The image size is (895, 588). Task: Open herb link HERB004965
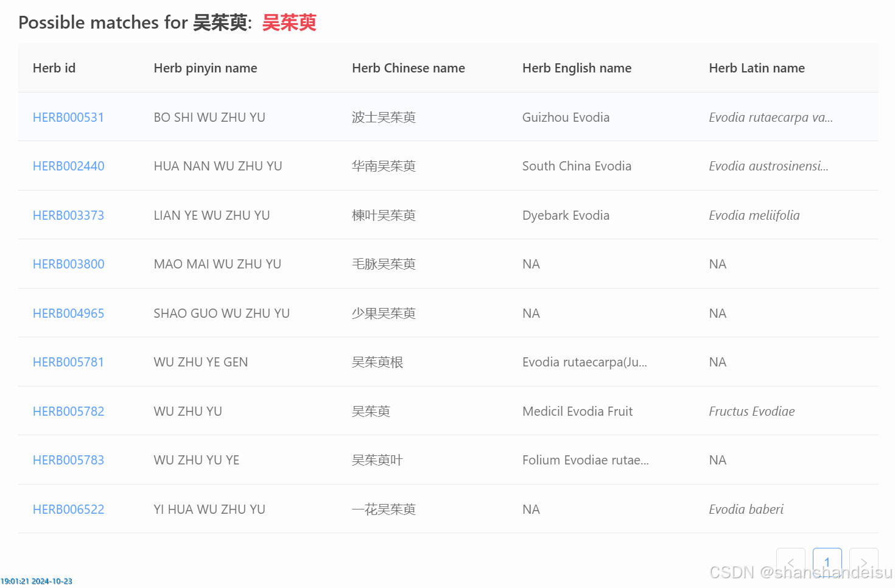[x=69, y=313]
